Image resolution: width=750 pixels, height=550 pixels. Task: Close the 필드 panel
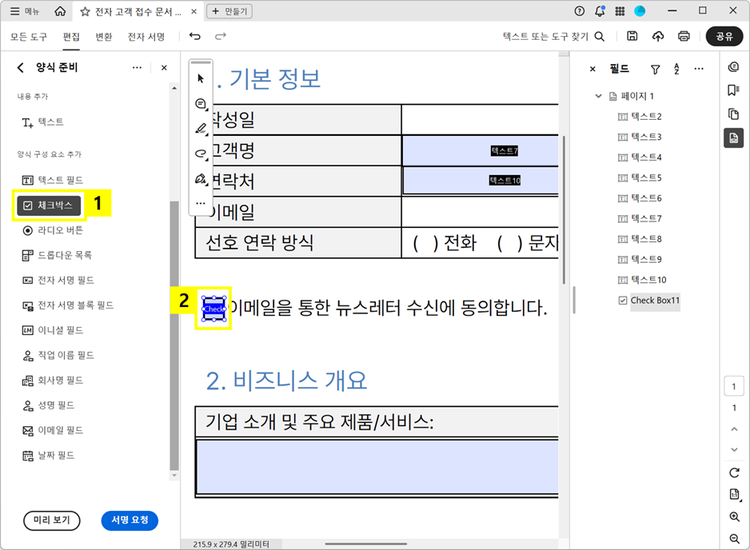pos(593,69)
